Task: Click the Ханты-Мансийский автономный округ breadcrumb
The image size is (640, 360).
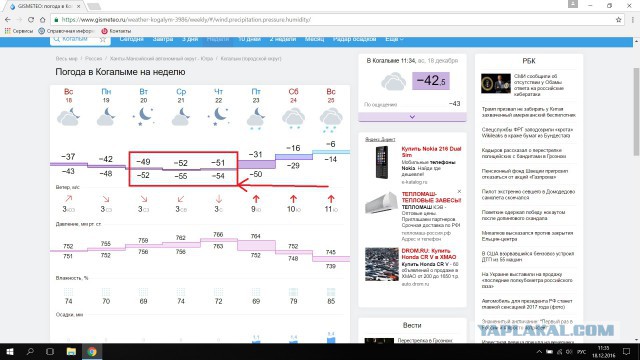Action: pos(161,59)
